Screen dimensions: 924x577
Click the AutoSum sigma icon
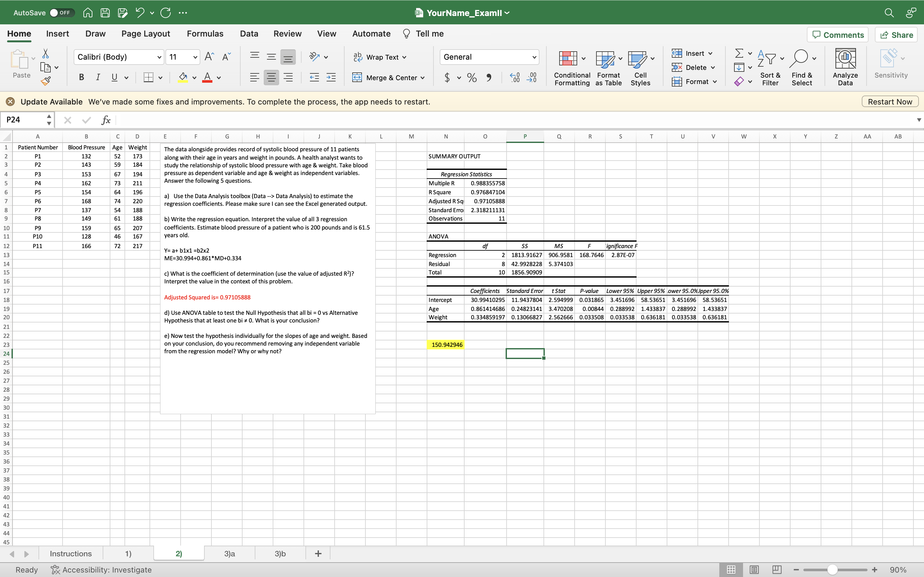click(739, 53)
